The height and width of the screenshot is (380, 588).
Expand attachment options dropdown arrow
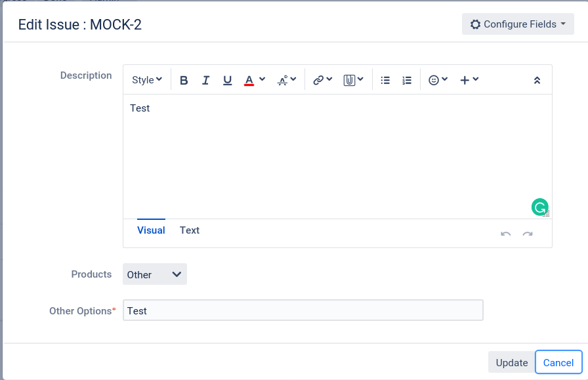click(360, 79)
